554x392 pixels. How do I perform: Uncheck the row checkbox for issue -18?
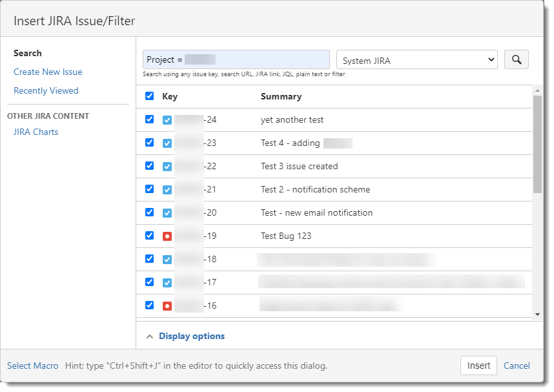pos(149,259)
